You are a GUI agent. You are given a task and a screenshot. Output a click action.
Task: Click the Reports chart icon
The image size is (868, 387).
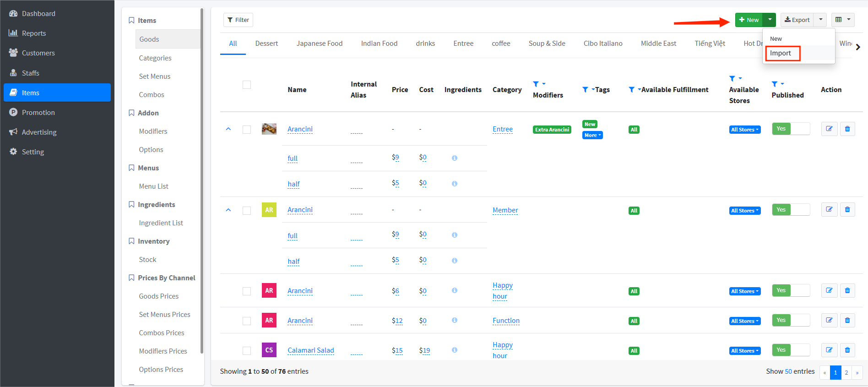(x=13, y=33)
